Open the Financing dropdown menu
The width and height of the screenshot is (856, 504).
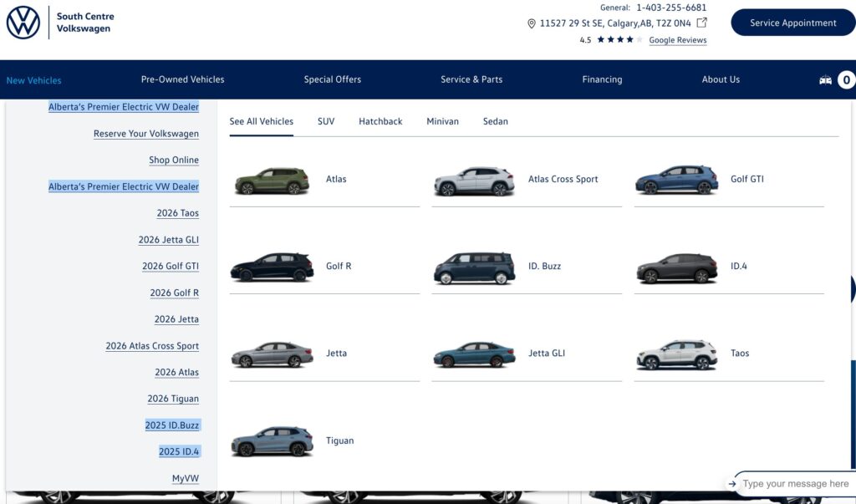pos(602,79)
